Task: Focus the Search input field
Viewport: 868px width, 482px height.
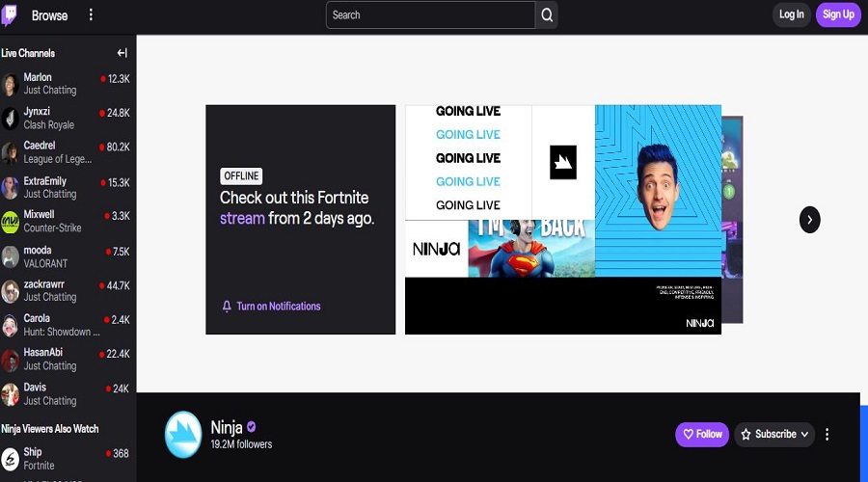Action: pyautogui.click(x=430, y=14)
